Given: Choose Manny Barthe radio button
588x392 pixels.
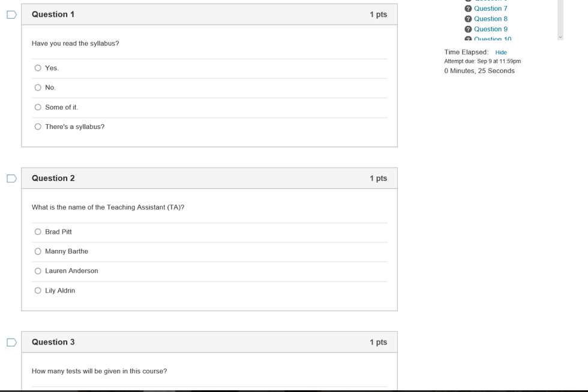Looking at the screenshot, I should (38, 252).
